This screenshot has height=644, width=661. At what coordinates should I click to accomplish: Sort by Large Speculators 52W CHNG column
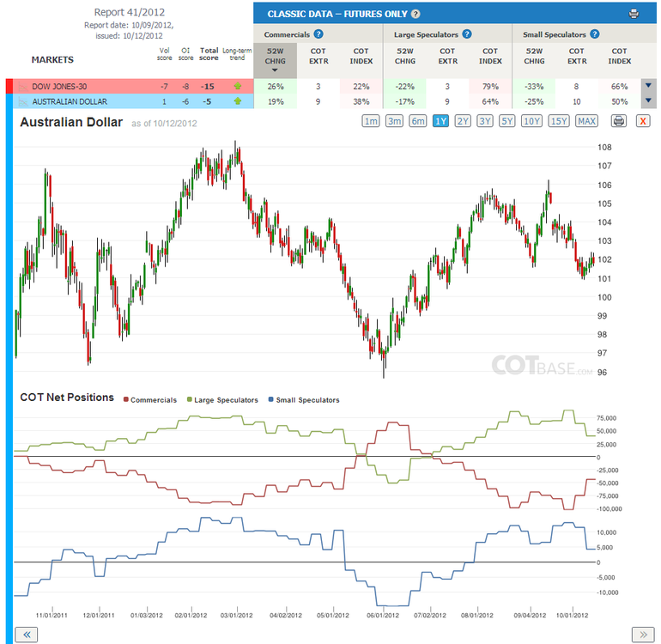[404, 56]
